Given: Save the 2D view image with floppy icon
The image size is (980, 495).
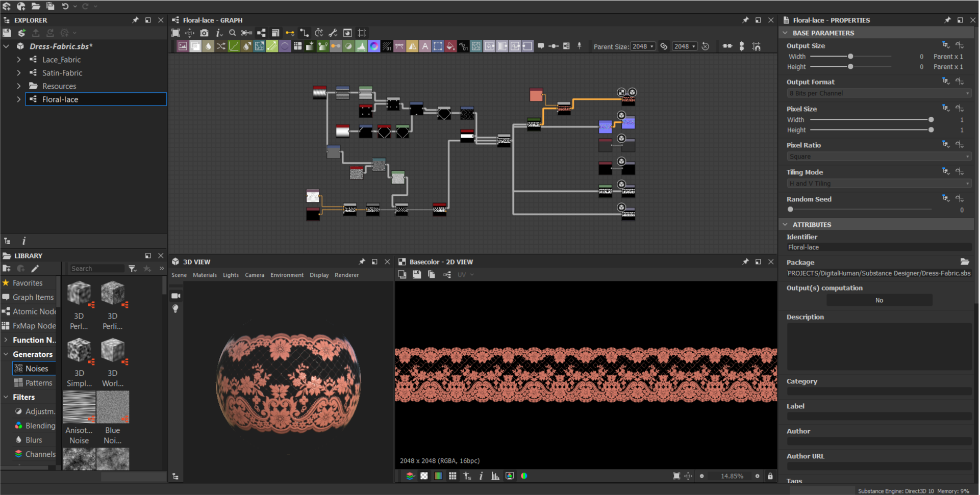Looking at the screenshot, I should coord(417,275).
